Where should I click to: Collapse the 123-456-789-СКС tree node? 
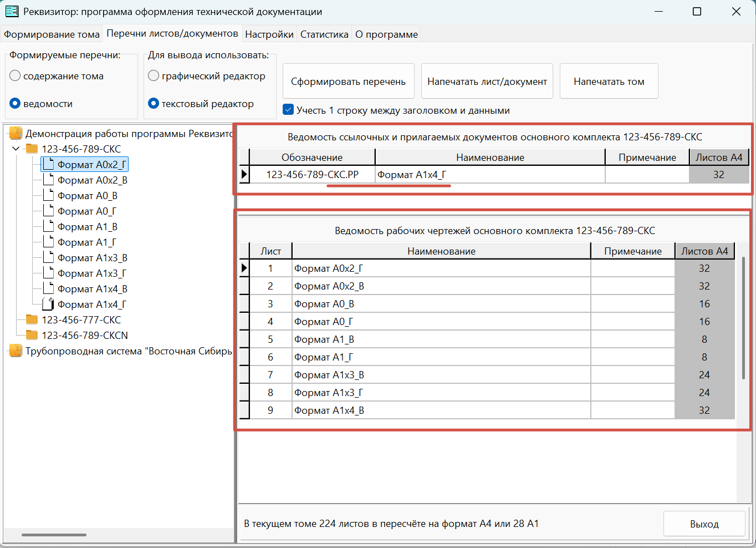click(x=16, y=149)
